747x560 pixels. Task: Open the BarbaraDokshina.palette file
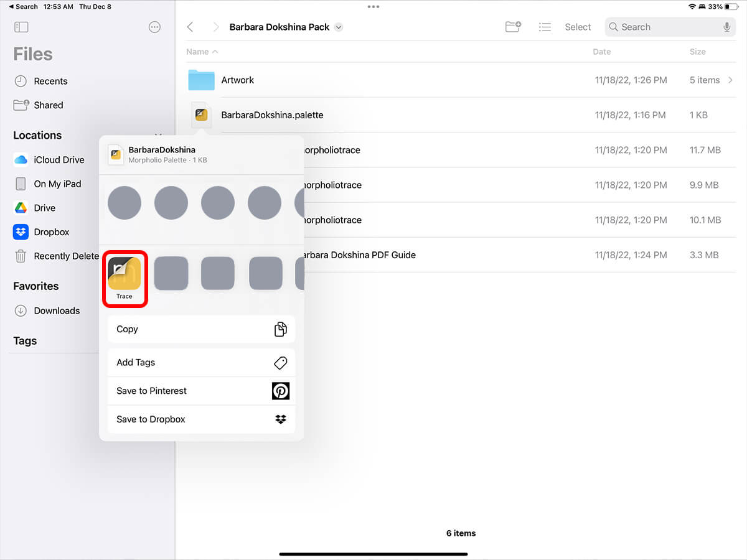point(272,115)
